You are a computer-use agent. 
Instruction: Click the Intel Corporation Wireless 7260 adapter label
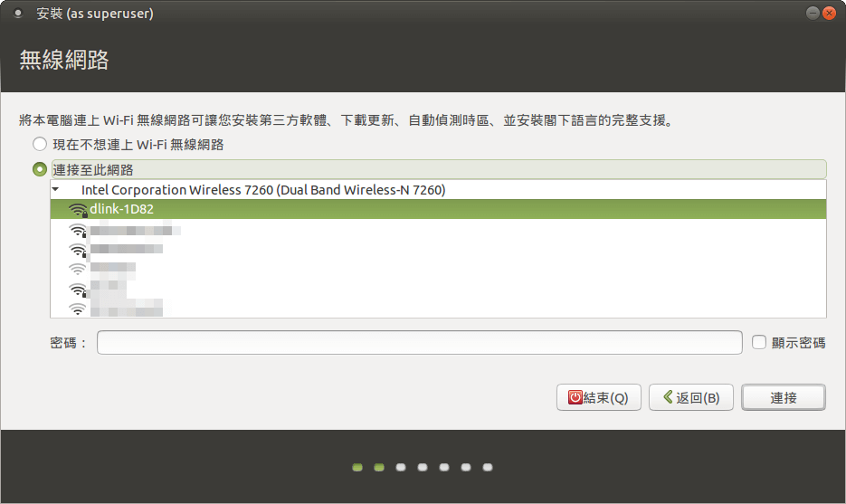click(263, 190)
